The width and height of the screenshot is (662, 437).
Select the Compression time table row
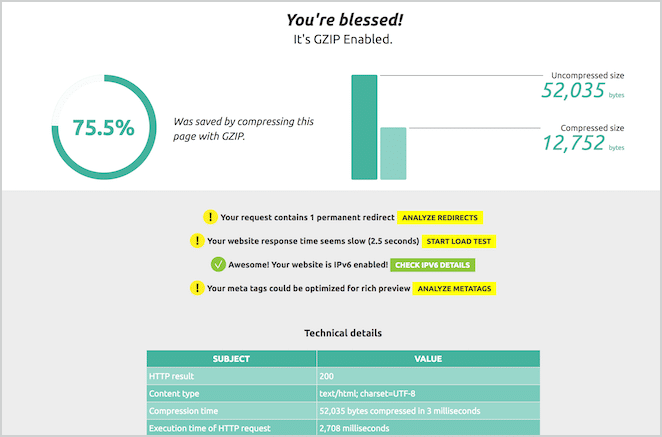(343, 411)
